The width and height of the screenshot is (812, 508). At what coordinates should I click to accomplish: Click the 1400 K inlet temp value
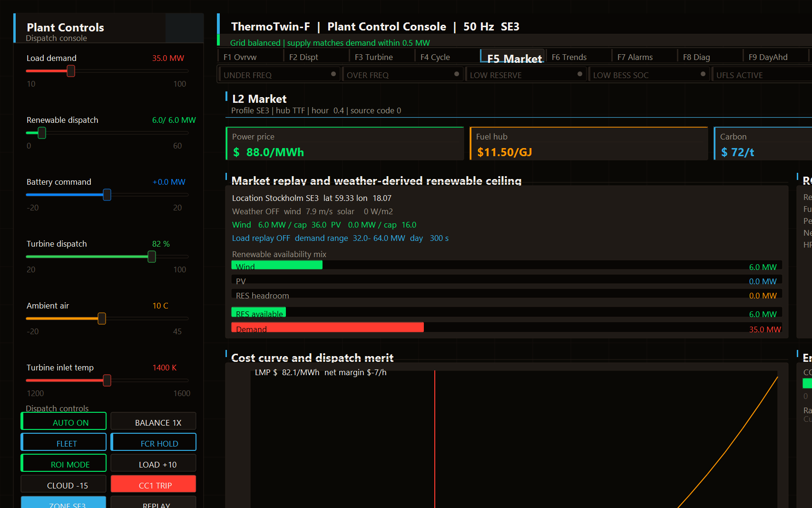pos(164,368)
